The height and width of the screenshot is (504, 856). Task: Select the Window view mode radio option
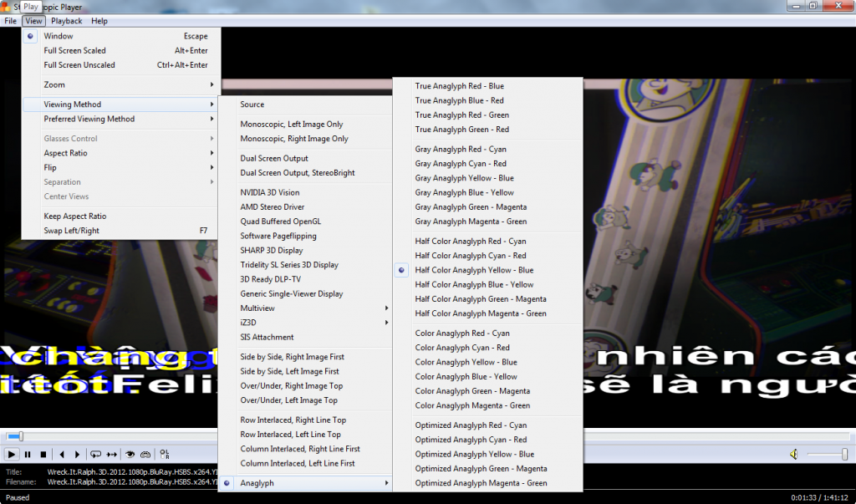click(x=121, y=36)
